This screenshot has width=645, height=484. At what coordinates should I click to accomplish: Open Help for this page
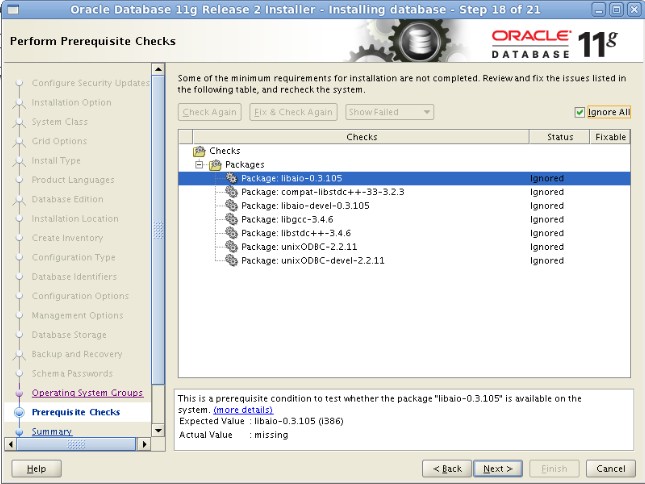[37, 469]
